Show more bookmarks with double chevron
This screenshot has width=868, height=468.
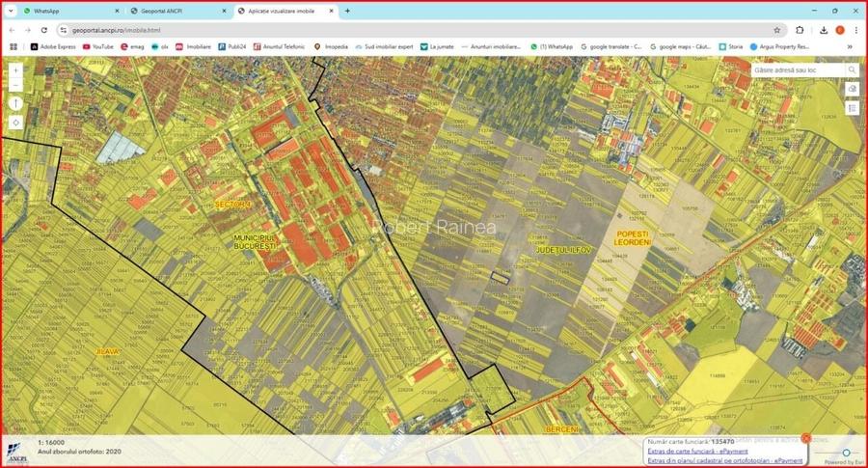tap(850, 47)
